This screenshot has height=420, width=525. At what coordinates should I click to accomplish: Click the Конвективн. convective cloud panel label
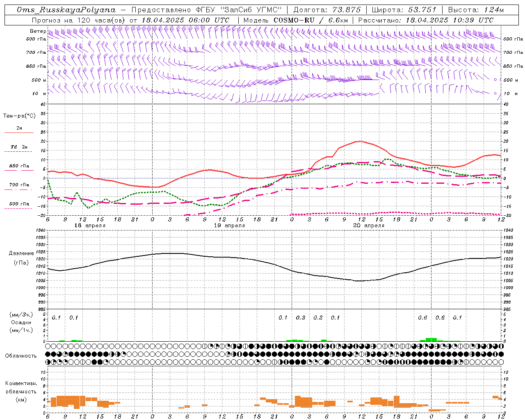(21, 383)
